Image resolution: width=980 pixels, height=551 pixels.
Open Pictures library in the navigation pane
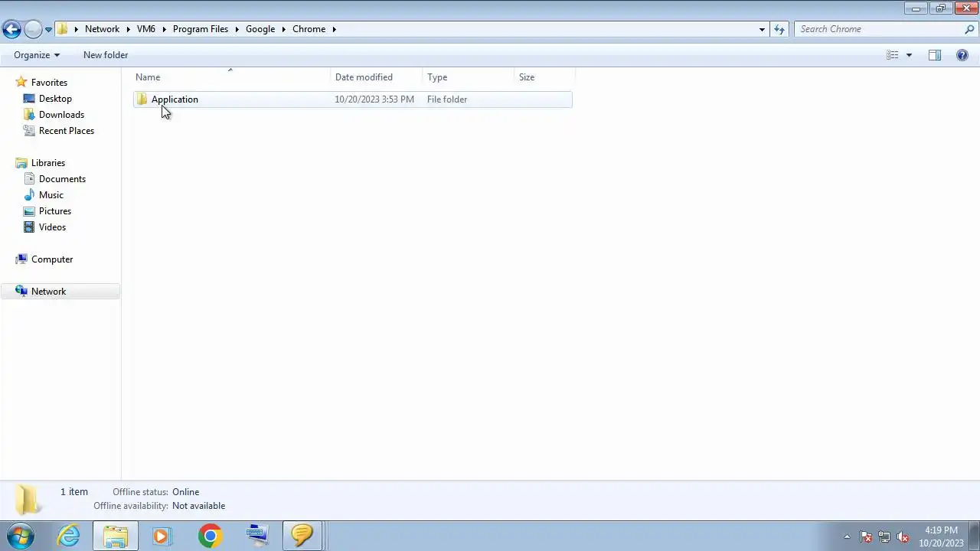pyautogui.click(x=55, y=211)
